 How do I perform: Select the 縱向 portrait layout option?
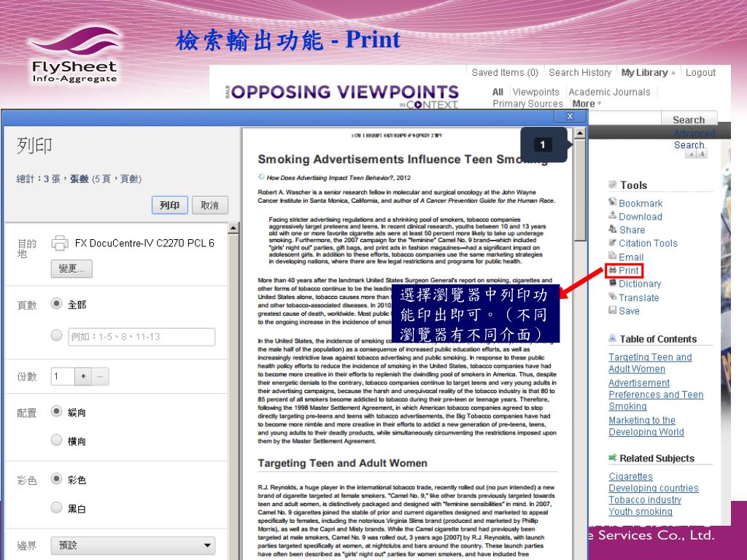tap(56, 411)
